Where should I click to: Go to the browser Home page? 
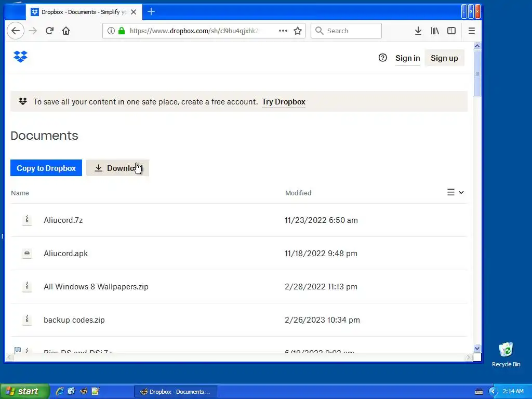[66, 31]
